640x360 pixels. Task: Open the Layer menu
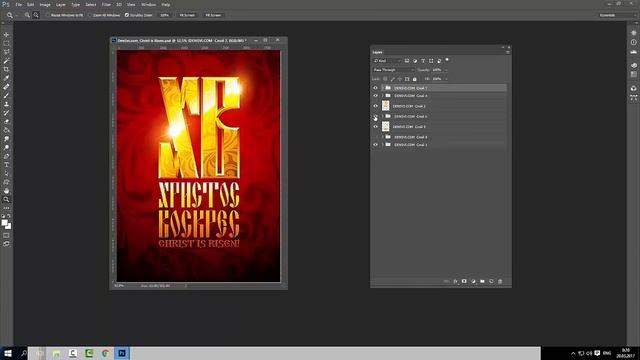pyautogui.click(x=60, y=4)
